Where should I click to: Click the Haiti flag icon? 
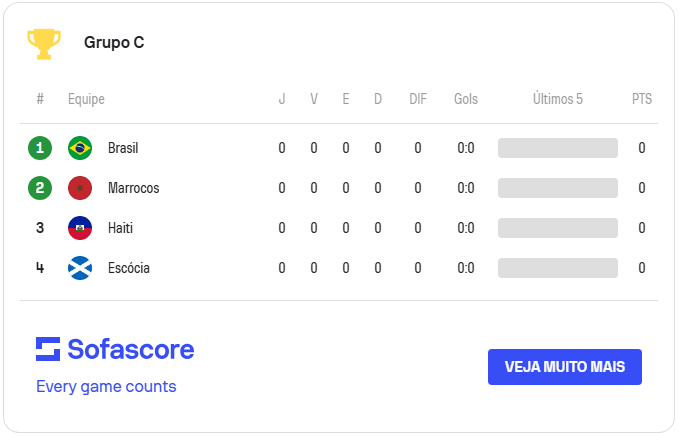coord(80,228)
